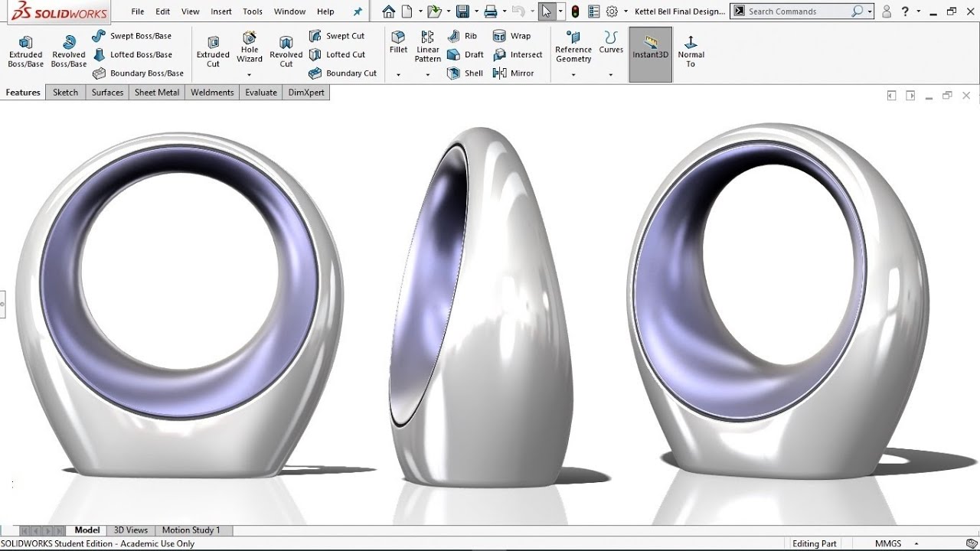This screenshot has height=551, width=980.
Task: Expand the Curves dropdown arrow
Action: click(x=611, y=75)
